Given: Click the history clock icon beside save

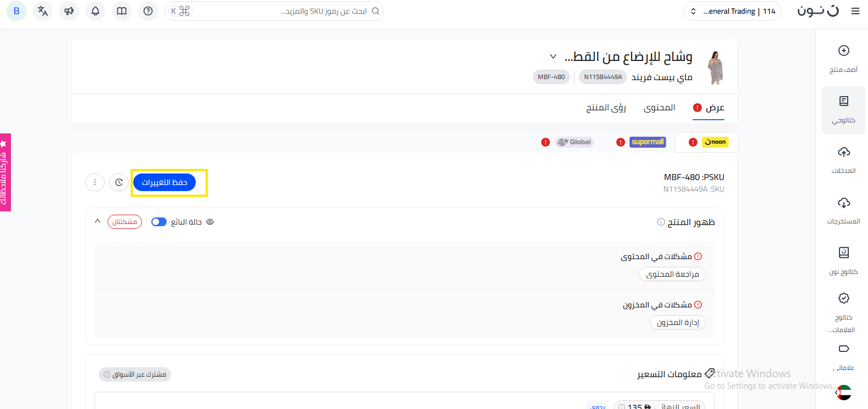Looking at the screenshot, I should point(119,182).
